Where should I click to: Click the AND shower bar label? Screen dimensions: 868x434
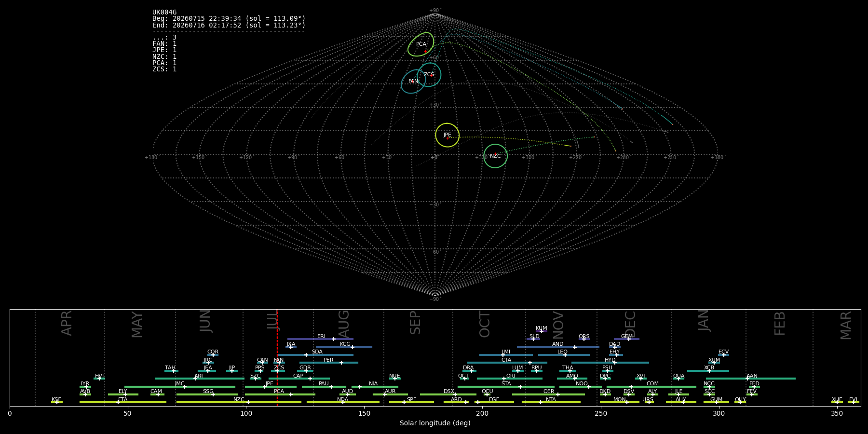(x=558, y=344)
